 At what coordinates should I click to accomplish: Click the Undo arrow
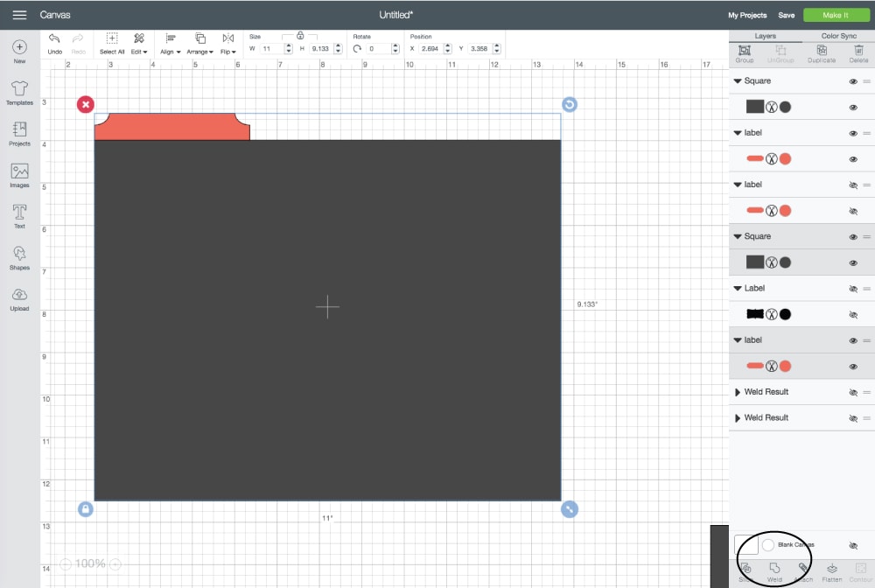click(54, 42)
